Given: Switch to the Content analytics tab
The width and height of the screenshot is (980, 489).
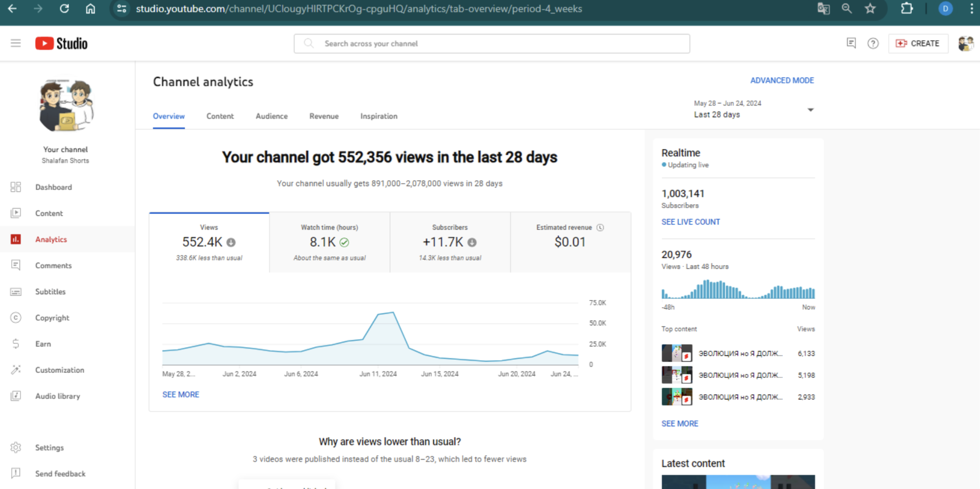Looking at the screenshot, I should coord(220,116).
